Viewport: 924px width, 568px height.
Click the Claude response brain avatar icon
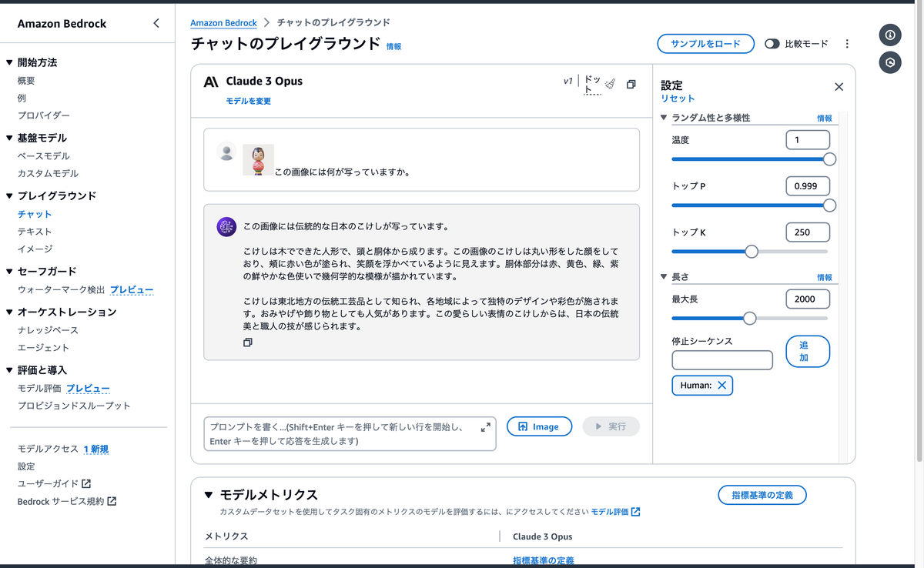[x=226, y=226]
